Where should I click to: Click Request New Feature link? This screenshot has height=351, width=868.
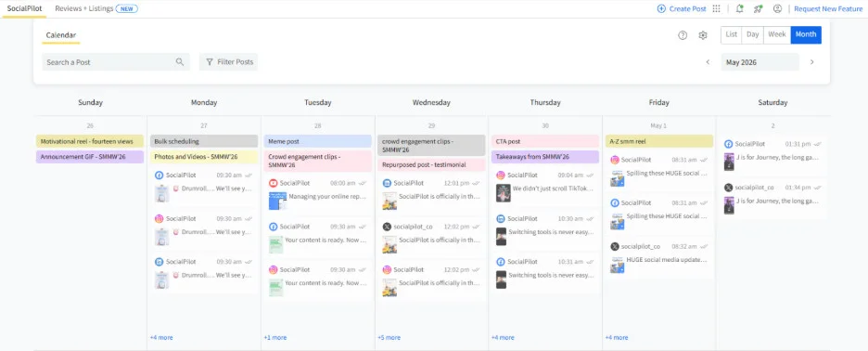(x=828, y=8)
